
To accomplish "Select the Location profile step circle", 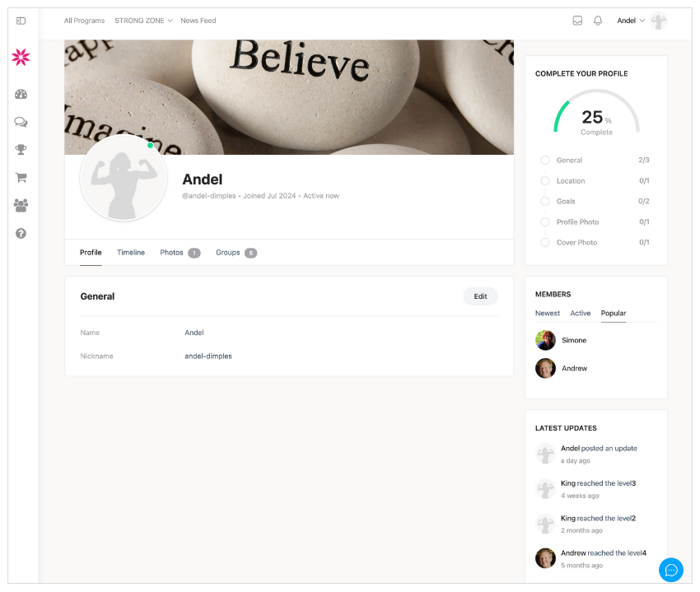I will (544, 181).
